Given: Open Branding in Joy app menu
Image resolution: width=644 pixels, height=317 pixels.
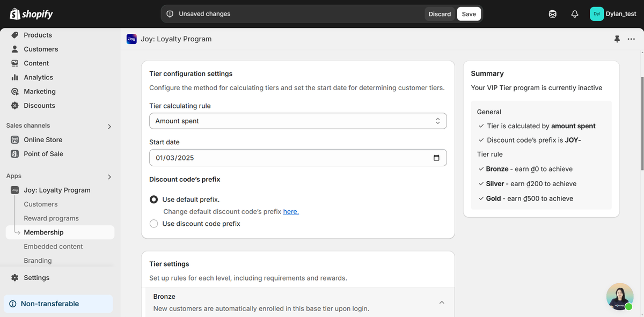Looking at the screenshot, I should tap(38, 261).
